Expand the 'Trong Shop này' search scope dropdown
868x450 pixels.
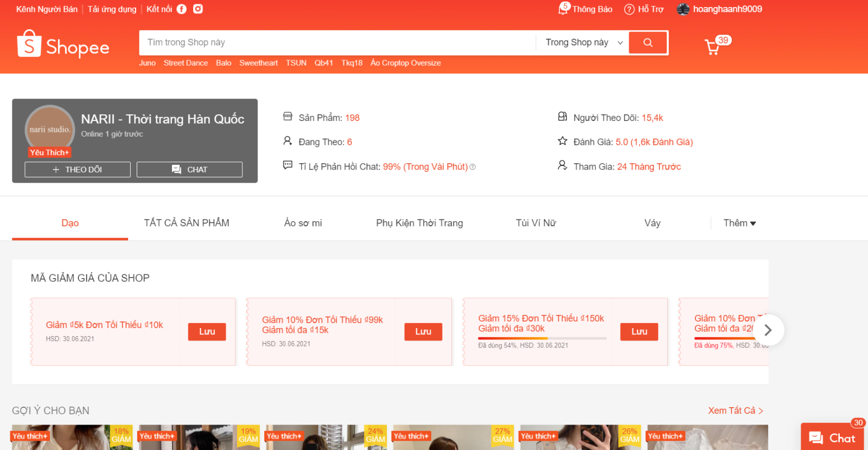[584, 43]
